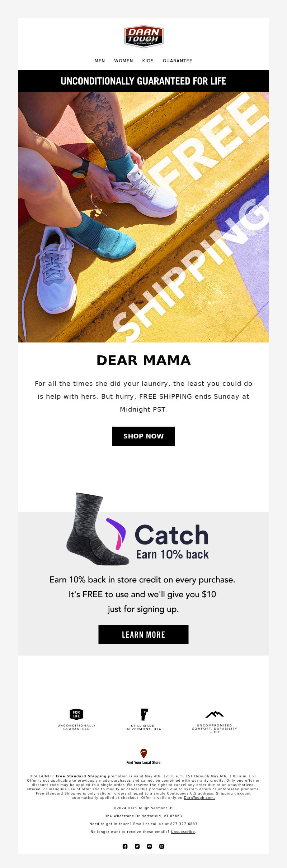
Task: Open the DarnTough.com disclaimer link
Action: [x=199, y=798]
